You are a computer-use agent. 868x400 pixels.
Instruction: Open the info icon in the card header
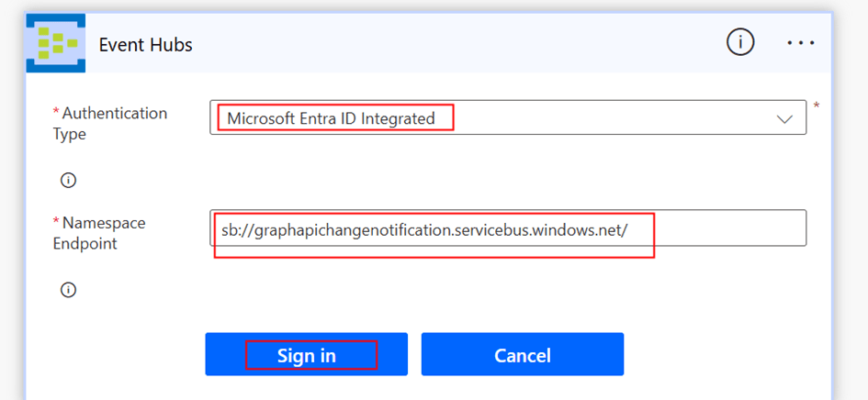coord(740,42)
